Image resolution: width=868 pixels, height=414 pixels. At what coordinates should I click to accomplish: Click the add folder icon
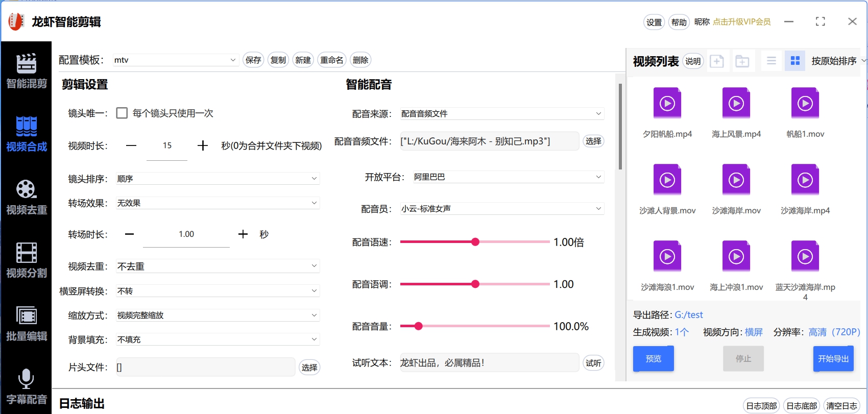[x=742, y=61]
